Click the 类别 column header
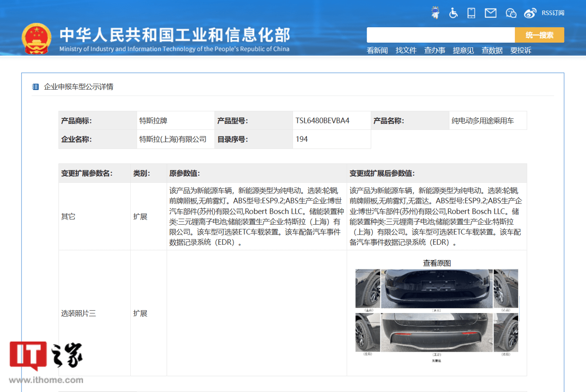This screenshot has height=392, width=586. [149, 173]
